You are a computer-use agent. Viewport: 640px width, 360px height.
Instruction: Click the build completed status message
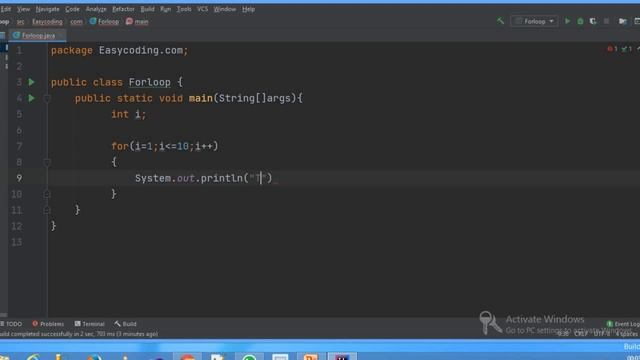click(79, 334)
